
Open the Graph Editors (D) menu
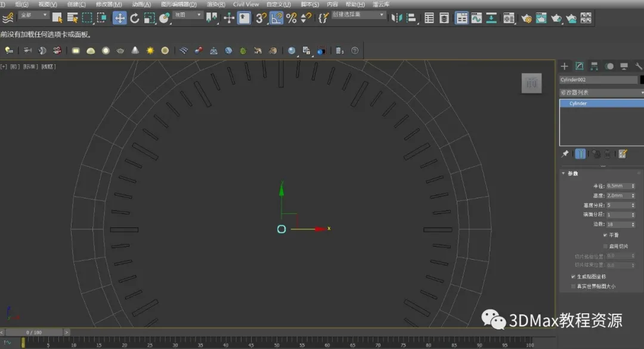(179, 4)
